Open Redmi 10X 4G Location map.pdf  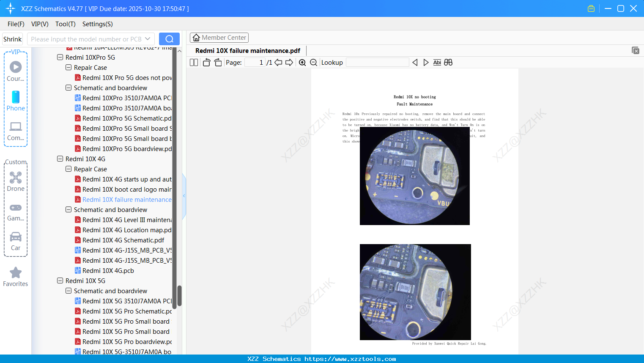pos(123,230)
